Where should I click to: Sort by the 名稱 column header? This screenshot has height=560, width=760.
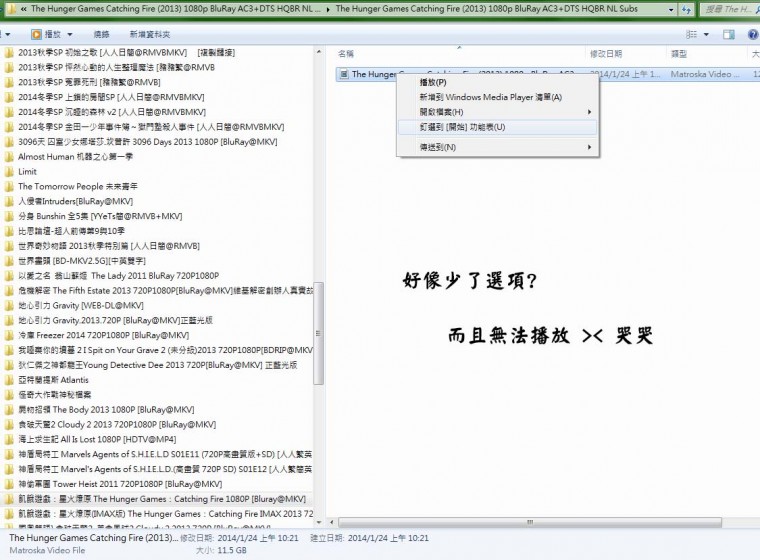click(x=346, y=54)
